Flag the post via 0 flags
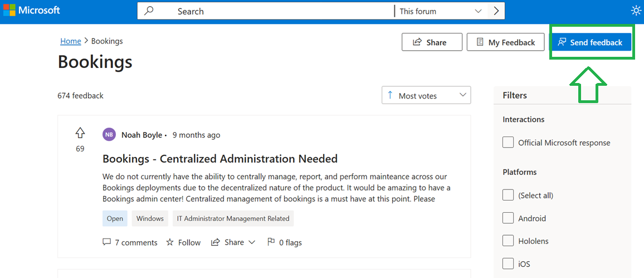This screenshot has height=278, width=644. pos(284,242)
